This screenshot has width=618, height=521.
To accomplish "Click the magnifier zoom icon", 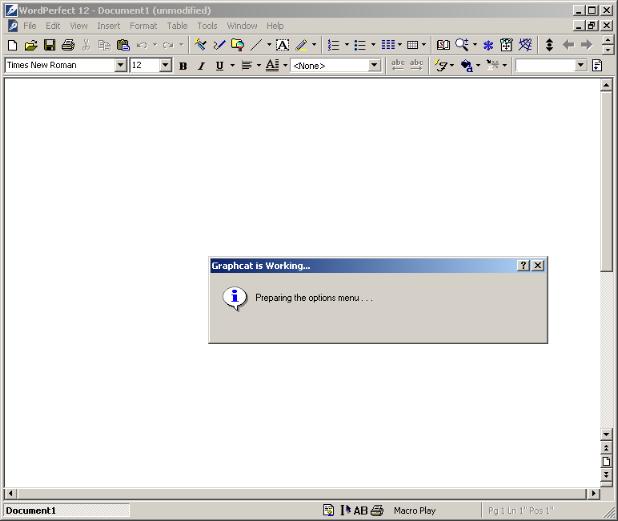I will click(462, 45).
